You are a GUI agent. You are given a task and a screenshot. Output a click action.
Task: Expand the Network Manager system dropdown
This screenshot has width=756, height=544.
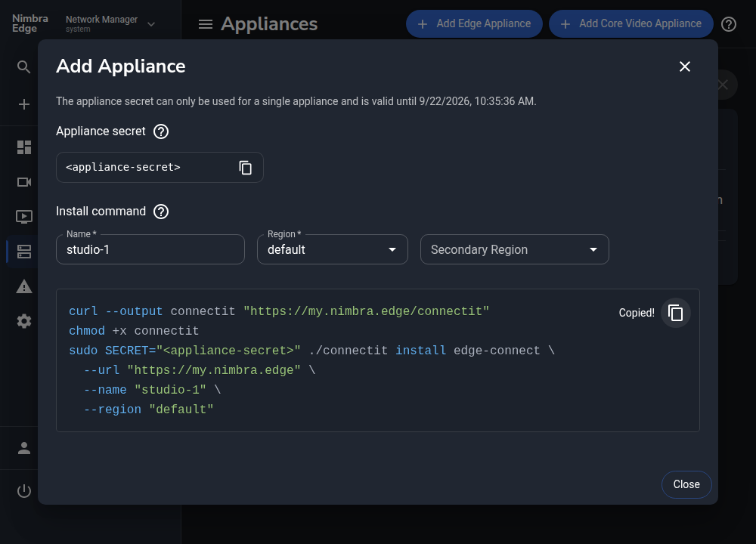click(111, 23)
